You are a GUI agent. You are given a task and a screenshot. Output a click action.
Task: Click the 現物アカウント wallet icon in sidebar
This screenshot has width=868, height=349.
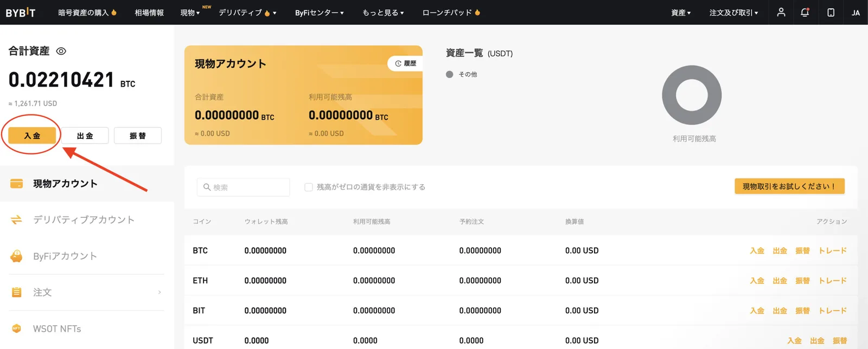tap(17, 184)
